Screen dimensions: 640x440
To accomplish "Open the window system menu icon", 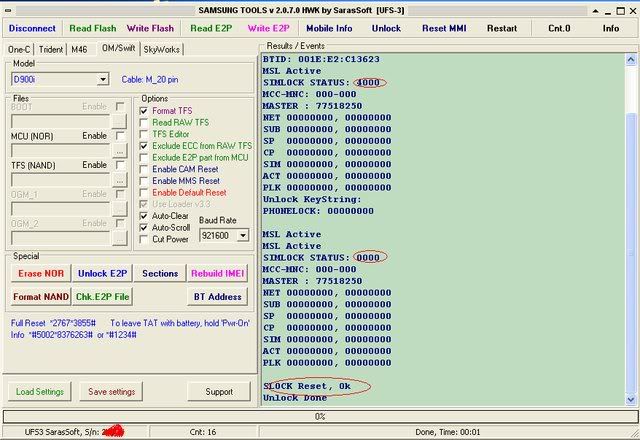I will click(7, 11).
